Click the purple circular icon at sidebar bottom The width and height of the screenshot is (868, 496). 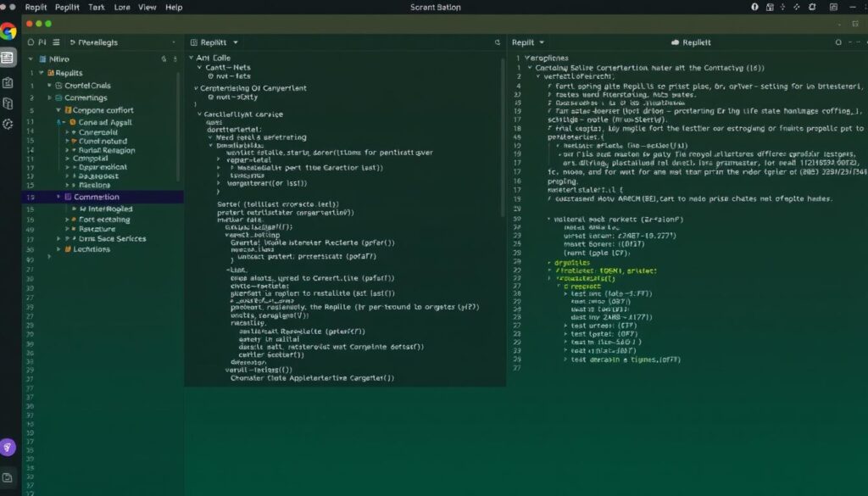pos(8,448)
